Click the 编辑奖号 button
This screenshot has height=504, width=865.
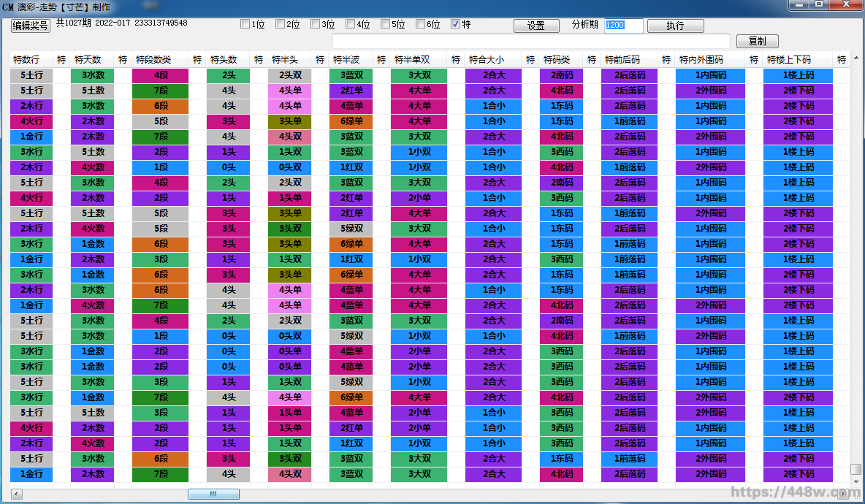31,26
